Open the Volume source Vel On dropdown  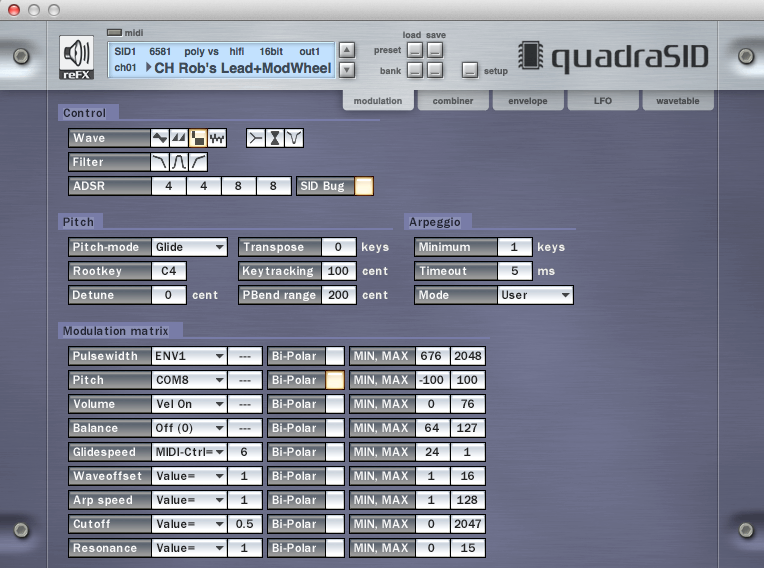(189, 404)
